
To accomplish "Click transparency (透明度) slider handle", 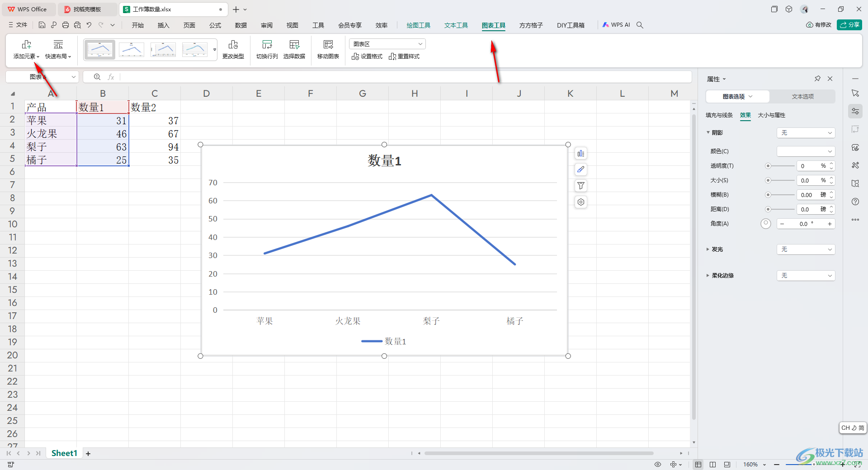I will [768, 166].
